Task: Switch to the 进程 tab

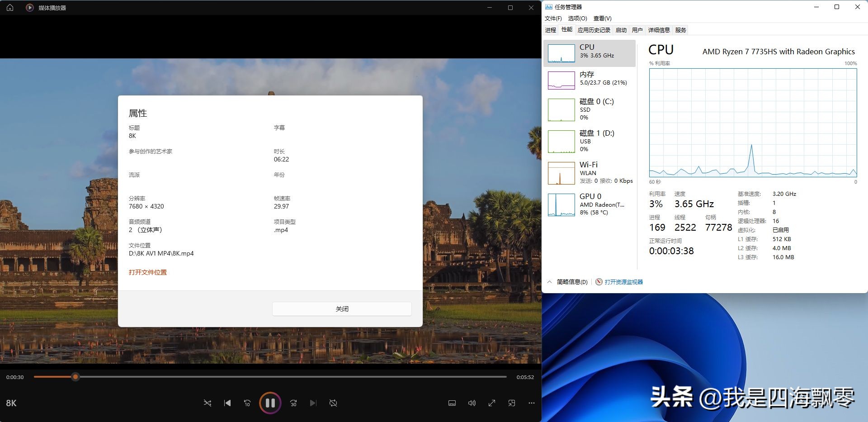Action: click(x=550, y=30)
